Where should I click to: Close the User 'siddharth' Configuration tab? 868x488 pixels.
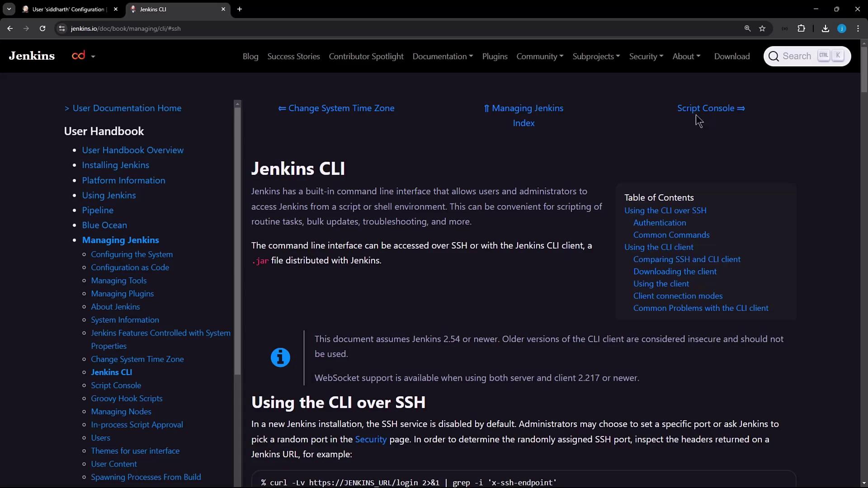coord(116,9)
